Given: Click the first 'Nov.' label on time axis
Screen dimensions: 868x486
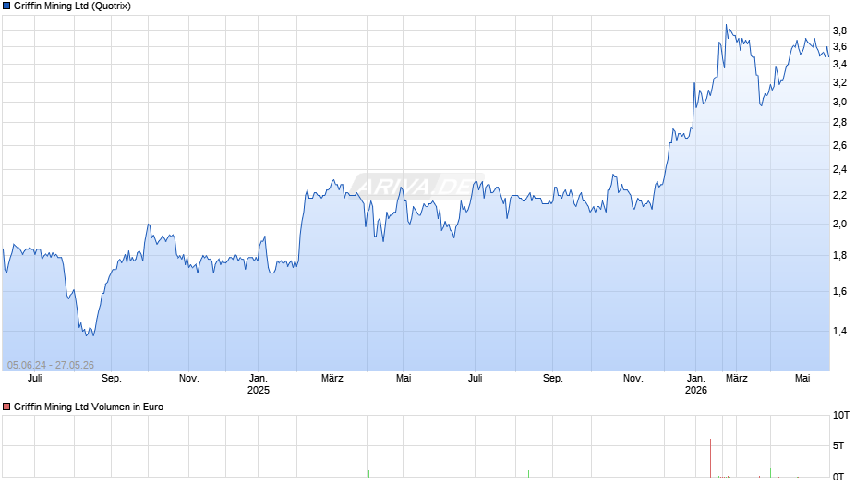Looking at the screenshot, I should (188, 379).
